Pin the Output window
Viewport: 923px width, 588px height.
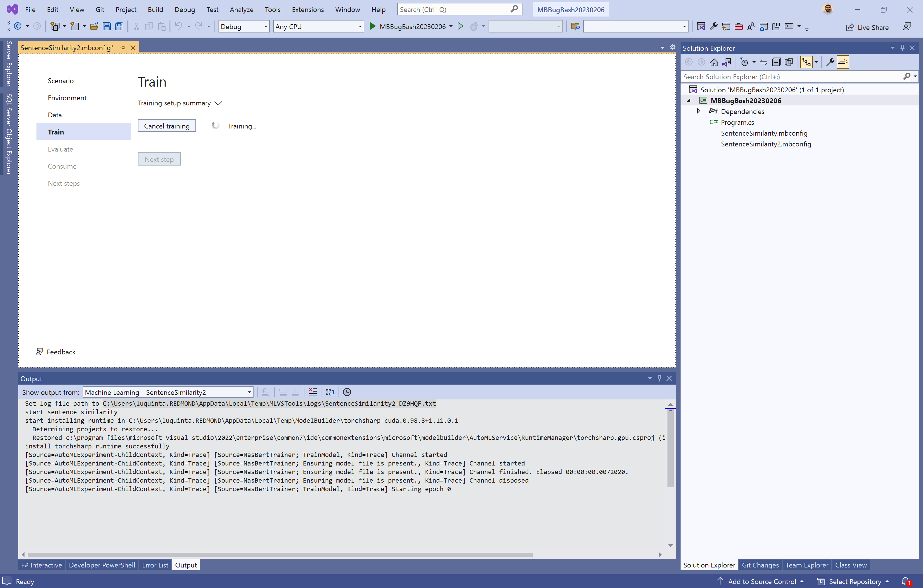tap(659, 378)
